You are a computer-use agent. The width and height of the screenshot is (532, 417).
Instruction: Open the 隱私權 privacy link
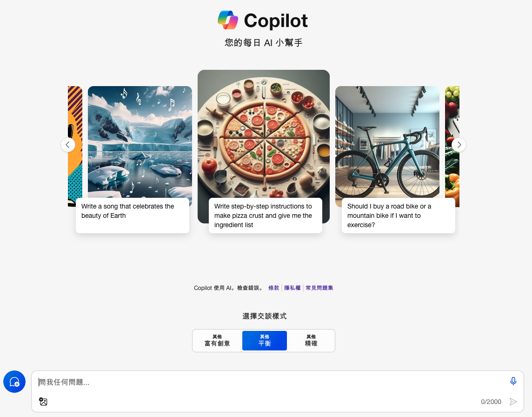(292, 288)
